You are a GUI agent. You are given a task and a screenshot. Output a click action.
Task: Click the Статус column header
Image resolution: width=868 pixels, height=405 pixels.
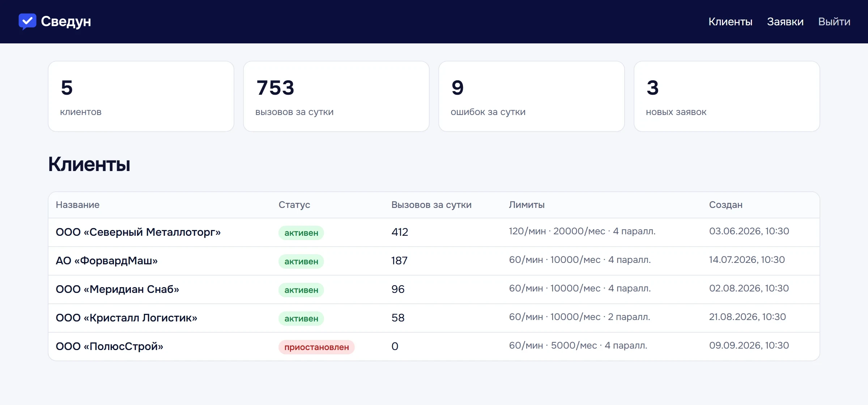coord(294,205)
